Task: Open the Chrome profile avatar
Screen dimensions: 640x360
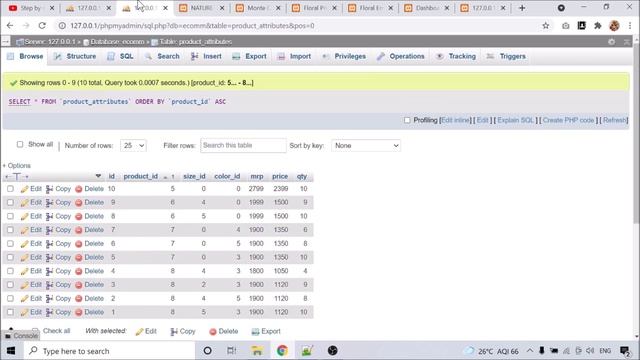Action: 614,26
